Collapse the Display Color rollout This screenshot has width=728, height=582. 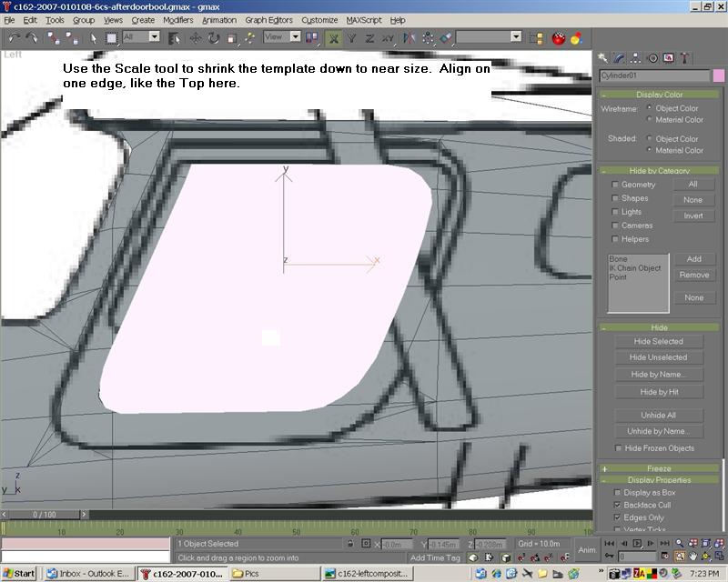click(x=659, y=95)
